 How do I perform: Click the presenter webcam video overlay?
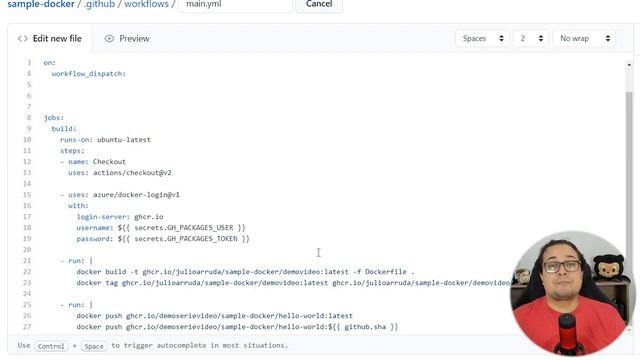click(x=573, y=293)
